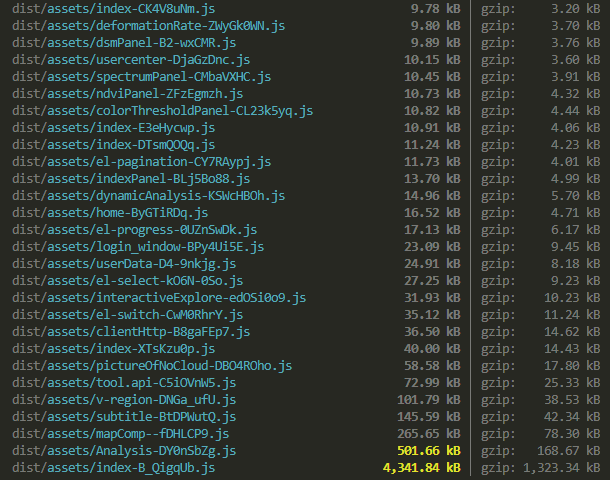Select the dsmPanel-B2-wxCMR.js path

pyautogui.click(x=124, y=42)
